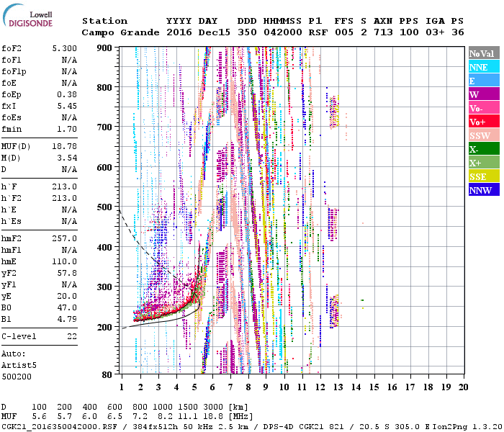This screenshot has width=504, height=432.
Task: Click the foF2 value 5.300
Action: (65, 48)
